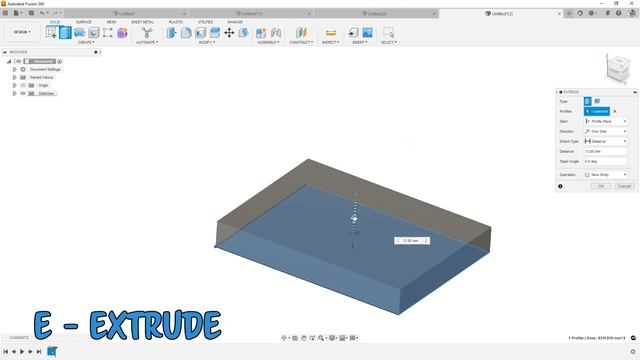Expand the Sketches tree node
This screenshot has width=640, height=360.
click(x=15, y=93)
